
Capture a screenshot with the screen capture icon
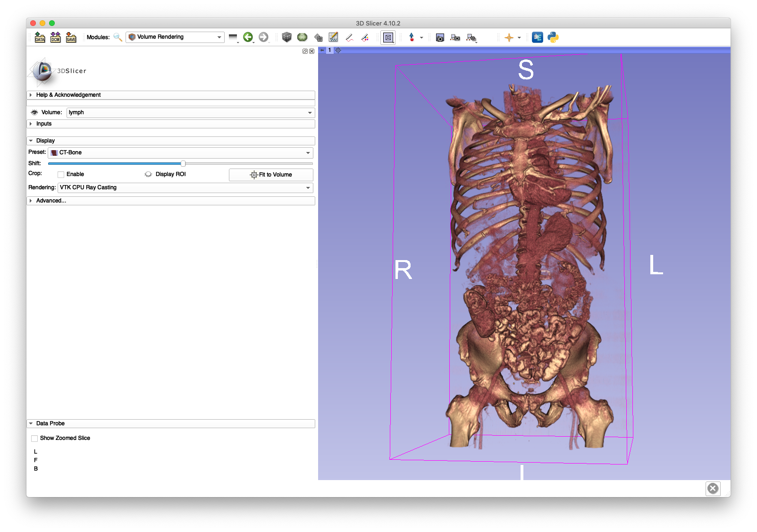tap(440, 37)
